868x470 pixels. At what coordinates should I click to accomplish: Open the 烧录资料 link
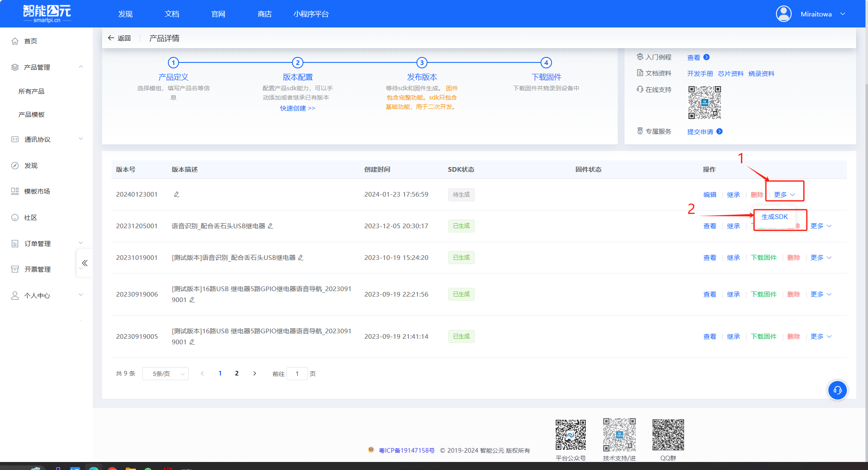(761, 73)
